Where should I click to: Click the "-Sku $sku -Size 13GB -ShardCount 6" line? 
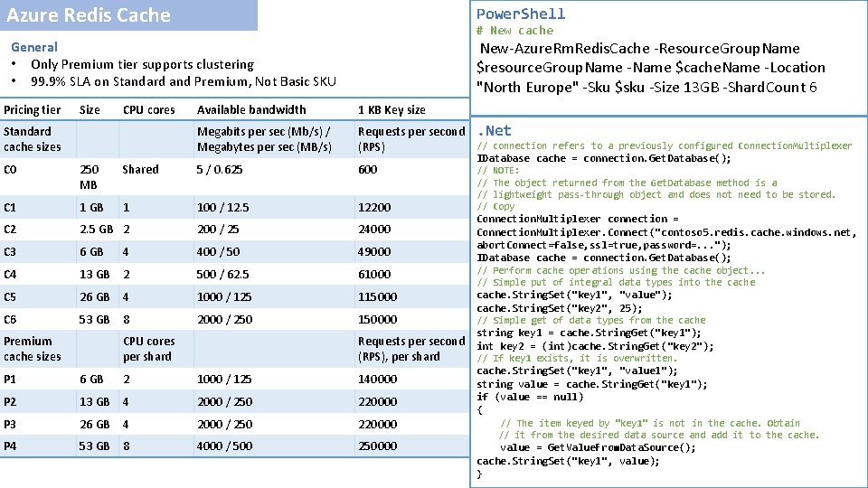[700, 88]
